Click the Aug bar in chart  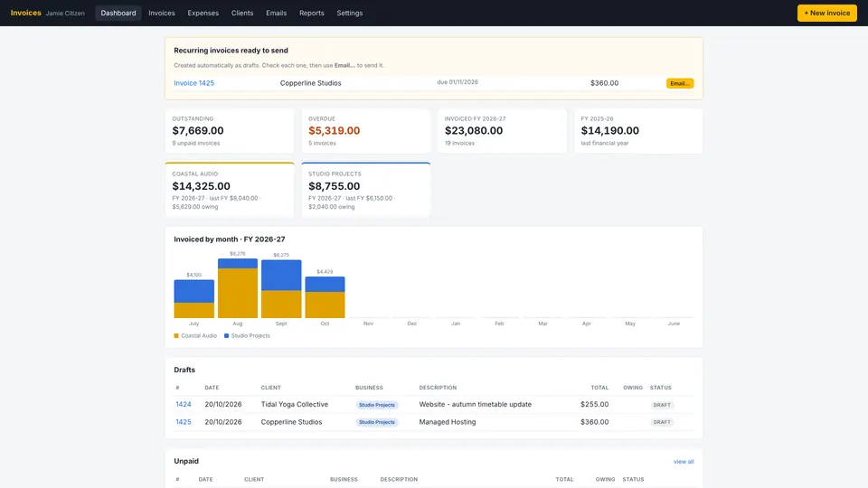238,288
